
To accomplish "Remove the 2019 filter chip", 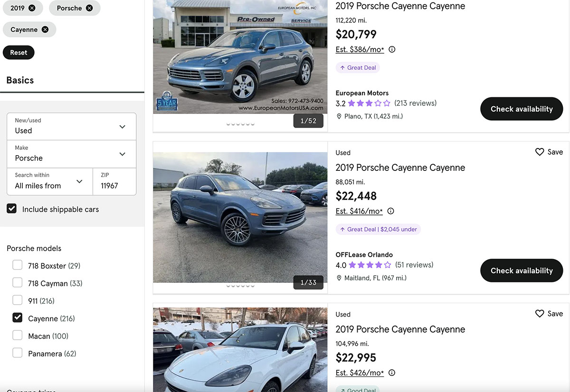I will (x=32, y=8).
